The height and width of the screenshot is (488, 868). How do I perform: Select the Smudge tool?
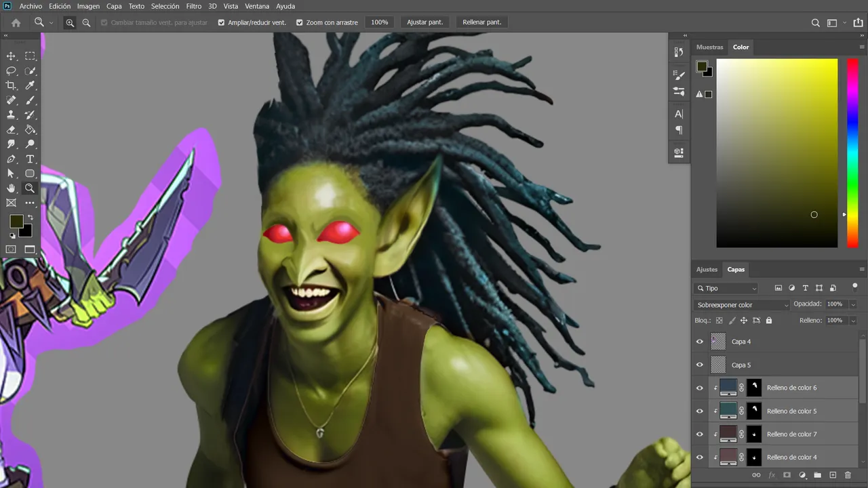[11, 144]
